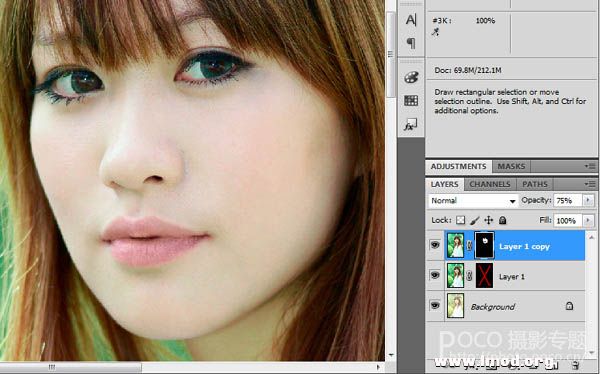Expand the Fill percentage arrow
This screenshot has height=374, width=600.
click(x=588, y=220)
